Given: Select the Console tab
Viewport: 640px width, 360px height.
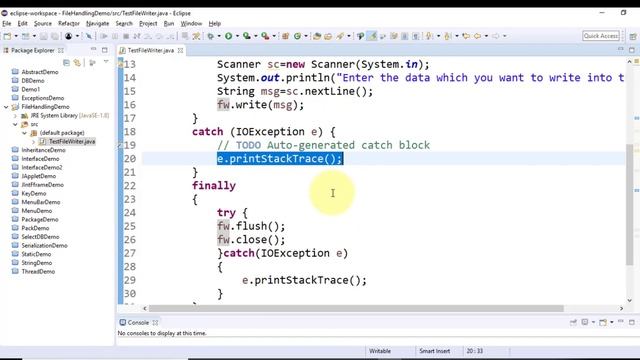Looking at the screenshot, I should tap(138, 322).
